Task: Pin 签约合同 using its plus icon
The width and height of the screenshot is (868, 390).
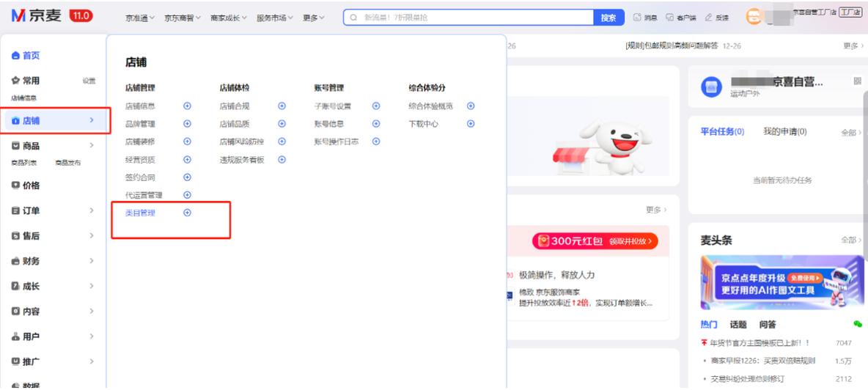Action: tap(187, 177)
